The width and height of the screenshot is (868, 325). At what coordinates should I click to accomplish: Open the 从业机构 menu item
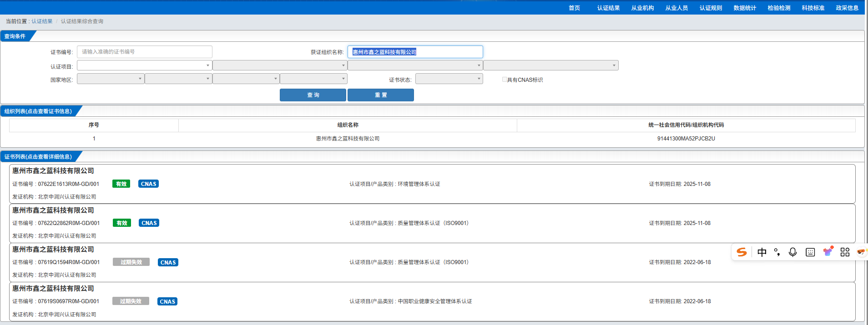click(x=642, y=8)
